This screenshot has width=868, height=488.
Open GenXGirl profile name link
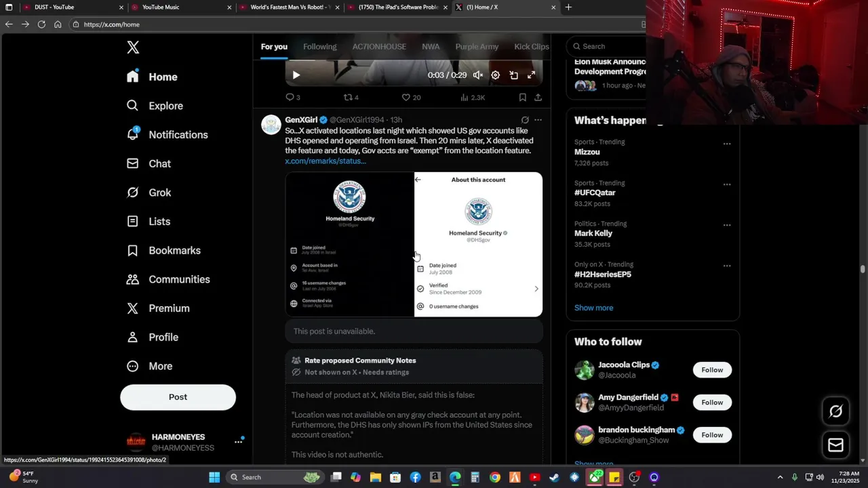301,120
